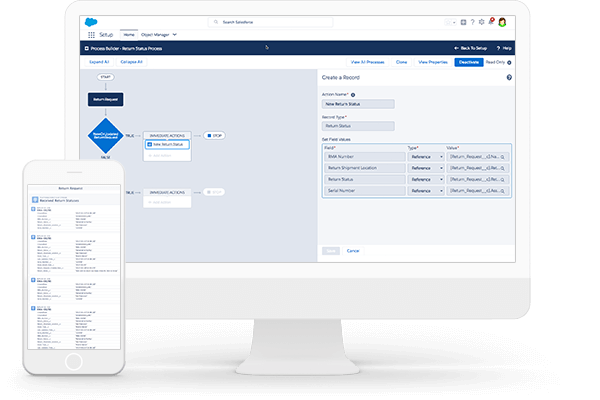
Task: Click the Deactivate button
Action: click(468, 62)
